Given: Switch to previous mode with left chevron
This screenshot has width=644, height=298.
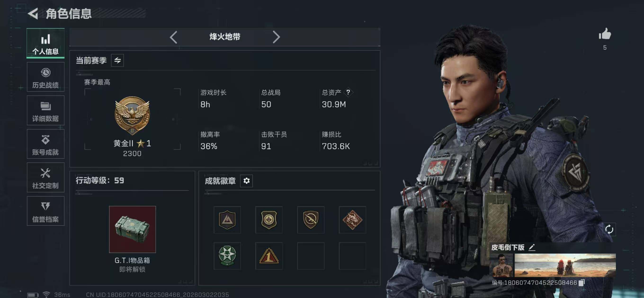Looking at the screenshot, I should click(x=174, y=37).
